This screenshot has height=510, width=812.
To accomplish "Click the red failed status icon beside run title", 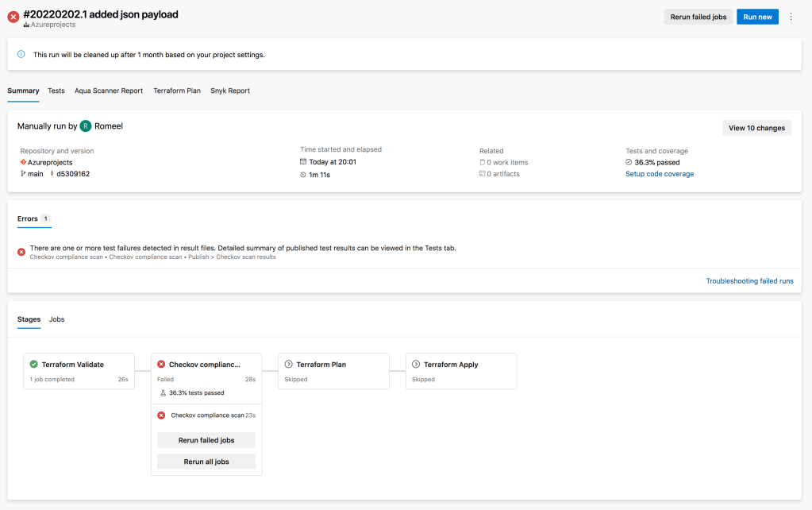I will (13, 17).
